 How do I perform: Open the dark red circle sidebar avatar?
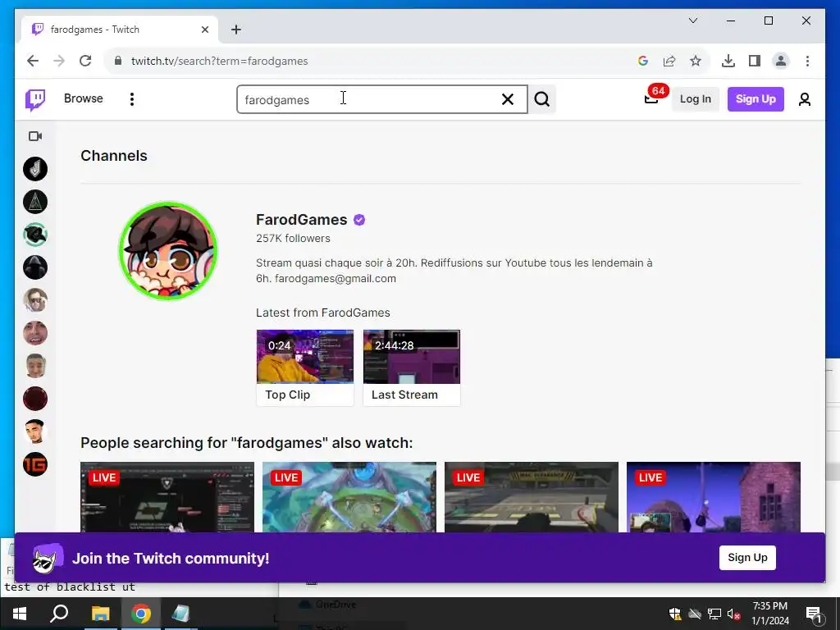(x=35, y=399)
